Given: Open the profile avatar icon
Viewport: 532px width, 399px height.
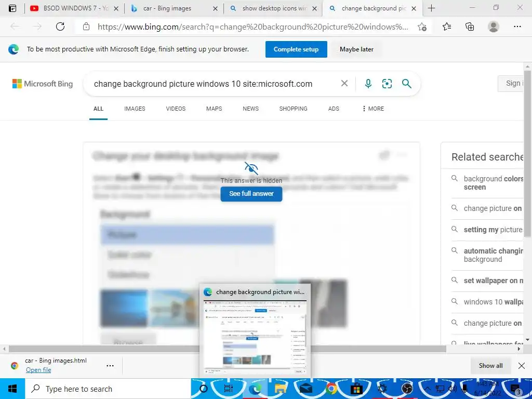Looking at the screenshot, I should [494, 26].
